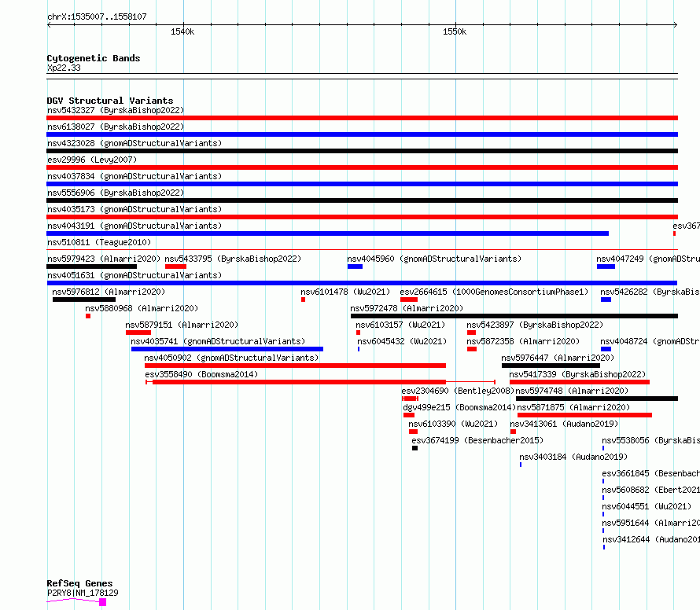Click the small black block under esv3674199
Image resolution: width=700 pixels, height=610 pixels.
coord(414,448)
